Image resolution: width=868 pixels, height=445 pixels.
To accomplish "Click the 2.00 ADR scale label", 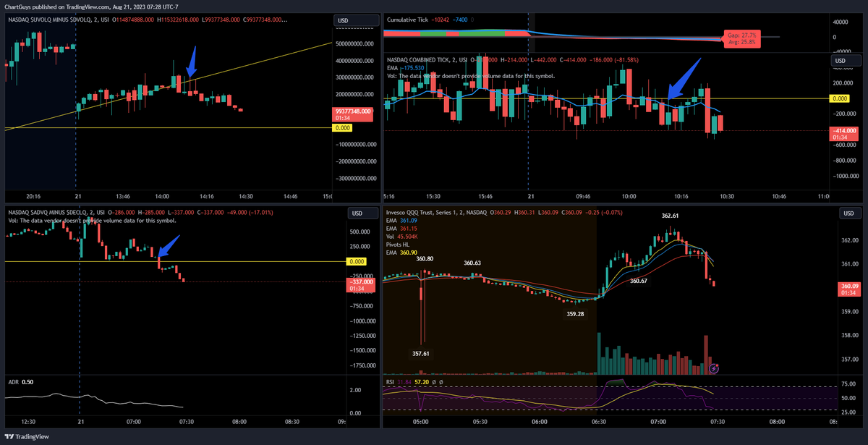I will (354, 389).
